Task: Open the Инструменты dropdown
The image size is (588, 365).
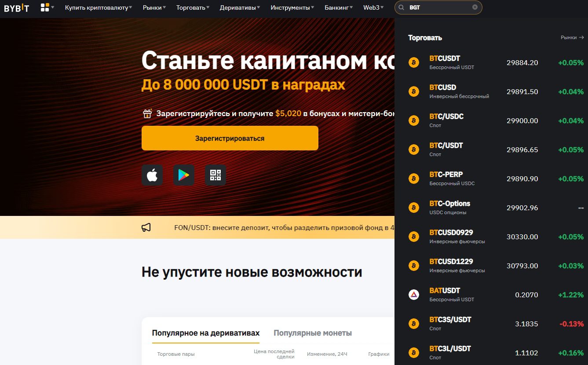Action: point(292,7)
